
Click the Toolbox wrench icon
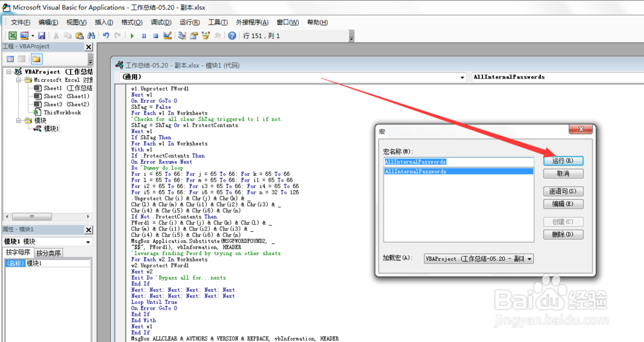(x=218, y=35)
